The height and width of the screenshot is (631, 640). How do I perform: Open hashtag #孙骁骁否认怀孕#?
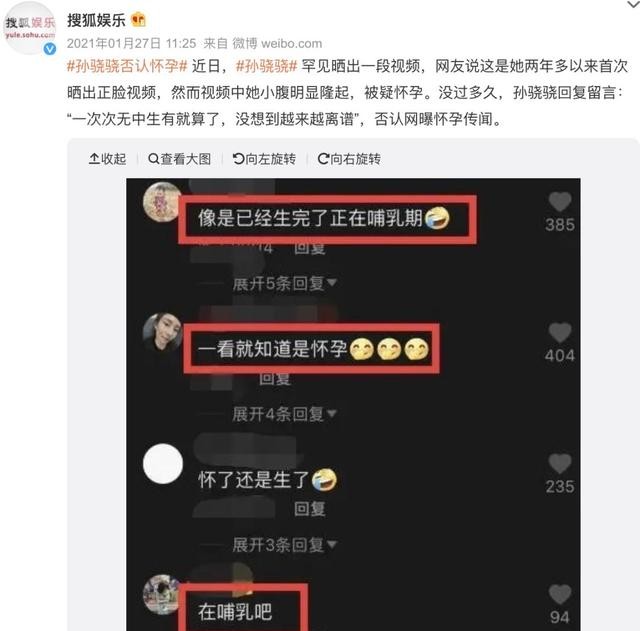(127, 66)
